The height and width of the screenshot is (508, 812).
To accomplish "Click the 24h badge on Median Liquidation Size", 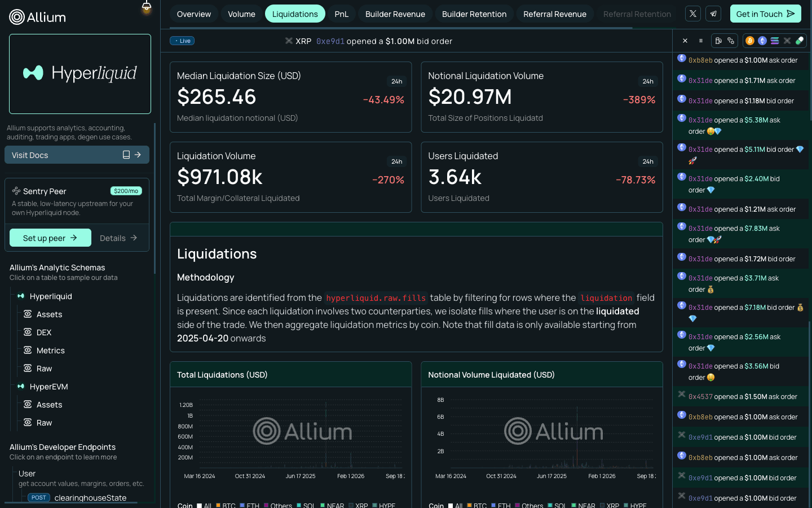I will point(397,81).
